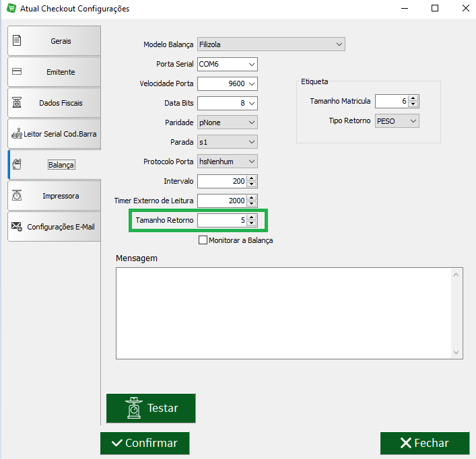Screen dimensions: 476x459
Task: Close the window with title bar X
Action: click(466, 8)
